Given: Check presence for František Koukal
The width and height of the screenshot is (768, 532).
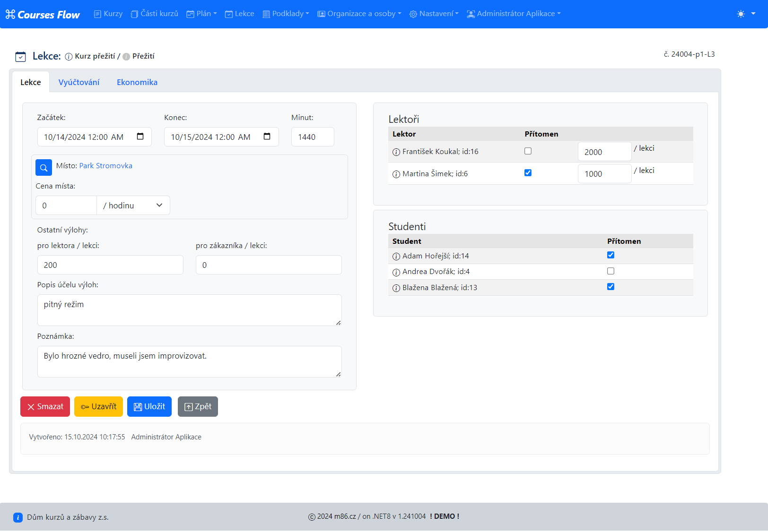Looking at the screenshot, I should tap(528, 151).
